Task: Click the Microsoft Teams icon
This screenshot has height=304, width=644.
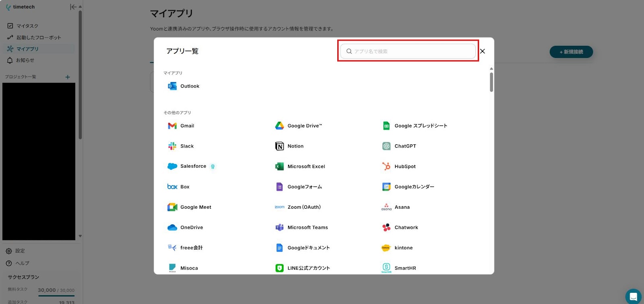Action: click(279, 228)
